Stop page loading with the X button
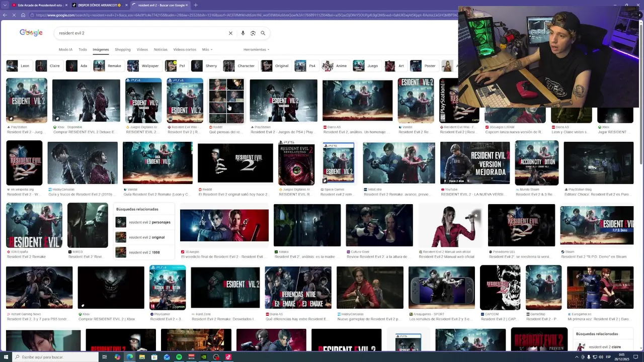The height and width of the screenshot is (362, 644). tap(14, 15)
